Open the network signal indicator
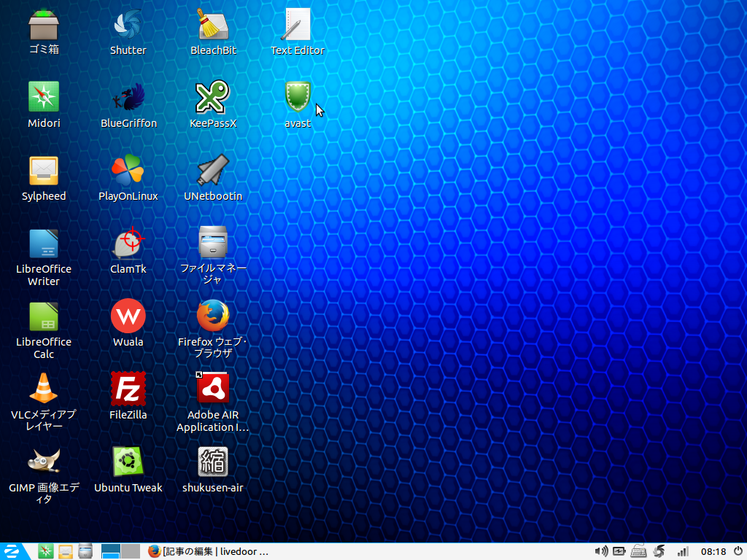Viewport: 747px width, 560px height. point(683,552)
